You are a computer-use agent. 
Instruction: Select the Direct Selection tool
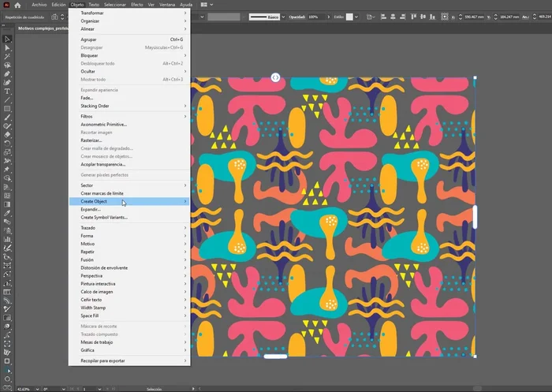point(7,47)
